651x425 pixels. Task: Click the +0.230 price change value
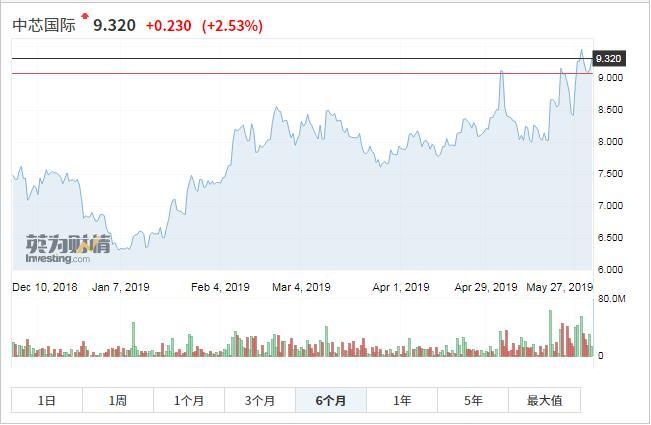tap(169, 25)
